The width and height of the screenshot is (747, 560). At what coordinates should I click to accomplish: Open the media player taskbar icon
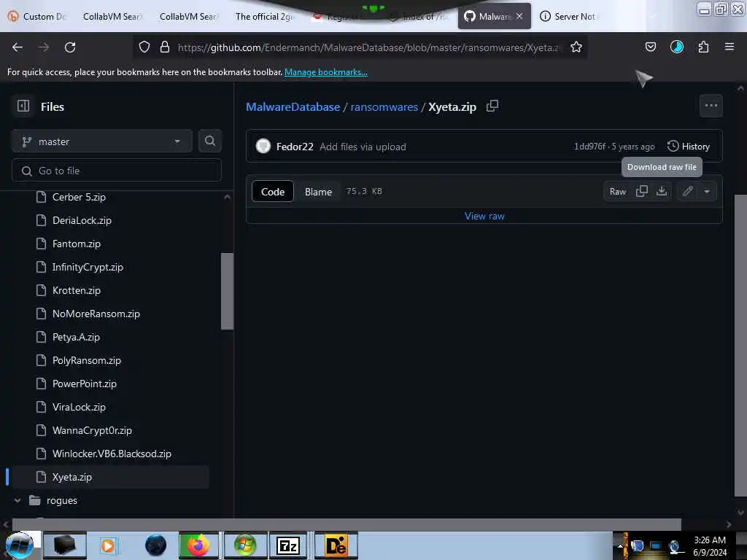coord(108,545)
